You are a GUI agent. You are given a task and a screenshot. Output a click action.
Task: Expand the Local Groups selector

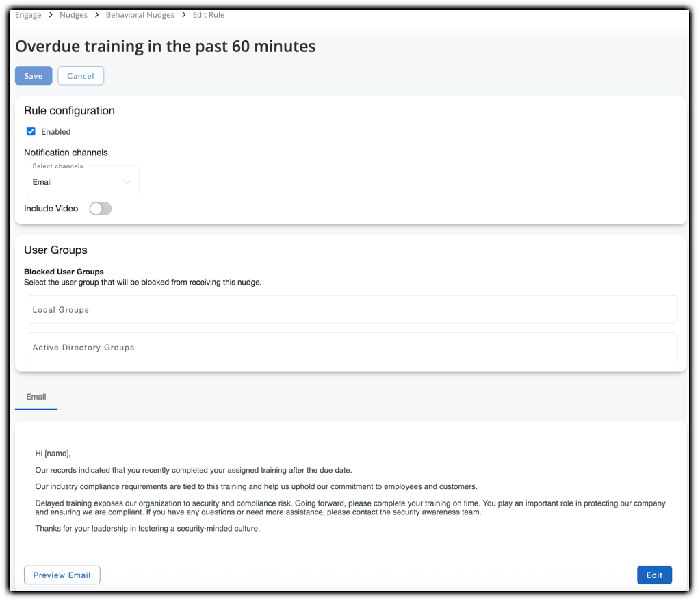352,310
